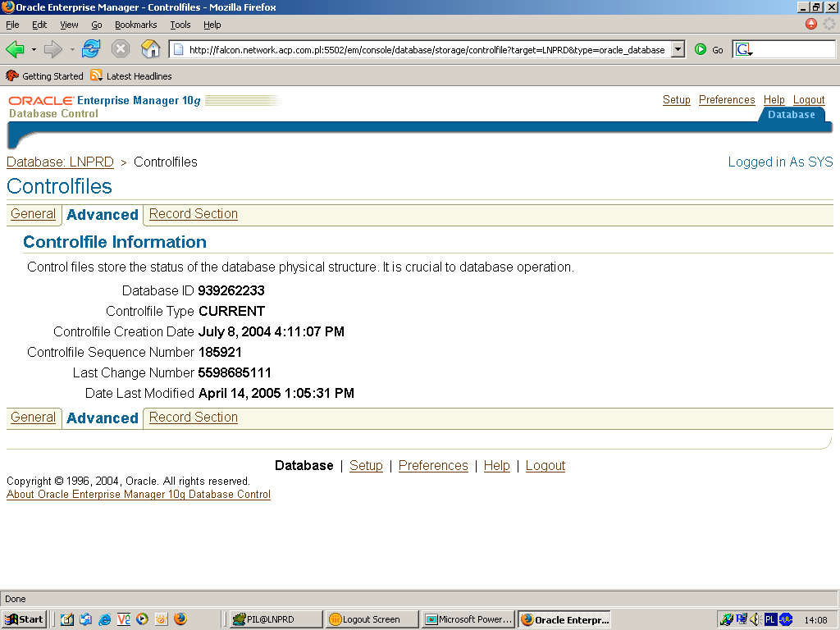Image resolution: width=840 pixels, height=630 pixels.
Task: Switch to the bottom Record Section tab
Action: 193,418
